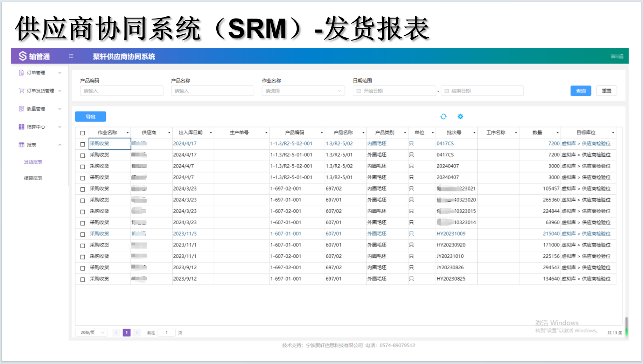
Task: Check row with 数量 265360
Action: [x=83, y=200]
